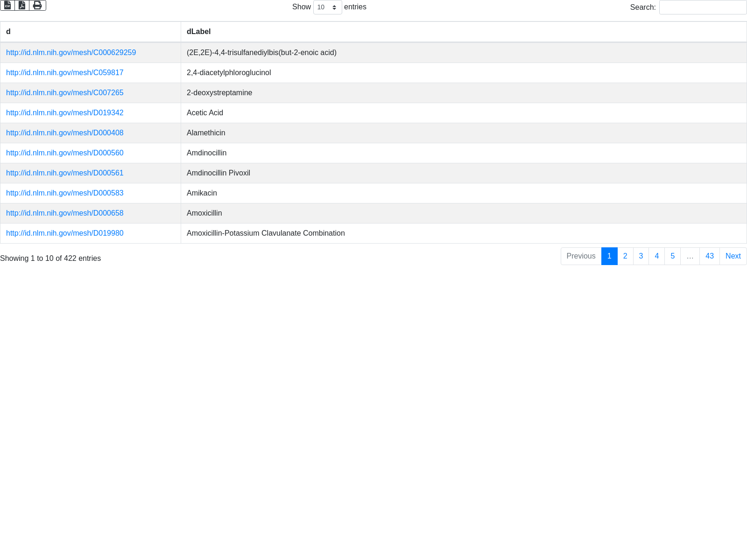747x560 pixels.
Task: Jump to last page 43
Action: coord(709,256)
